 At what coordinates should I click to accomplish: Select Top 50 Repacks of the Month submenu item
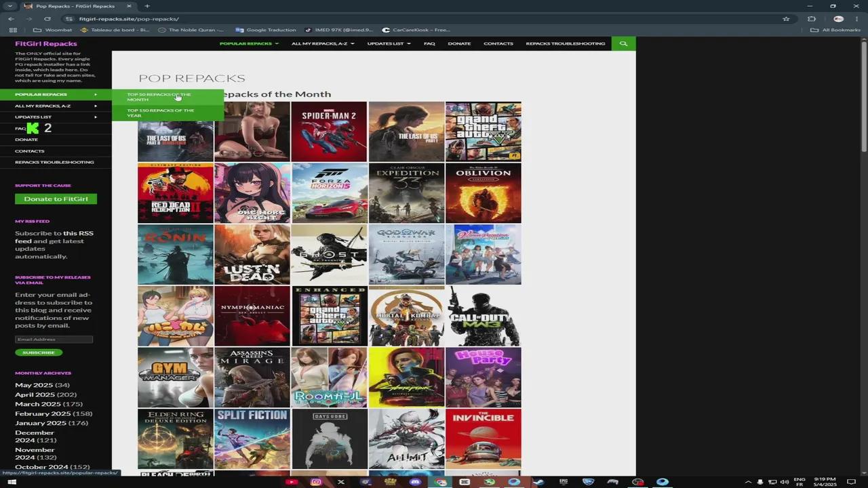tap(168, 97)
